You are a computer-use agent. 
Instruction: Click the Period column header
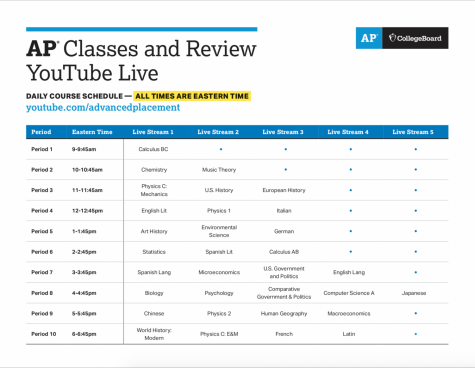41,132
